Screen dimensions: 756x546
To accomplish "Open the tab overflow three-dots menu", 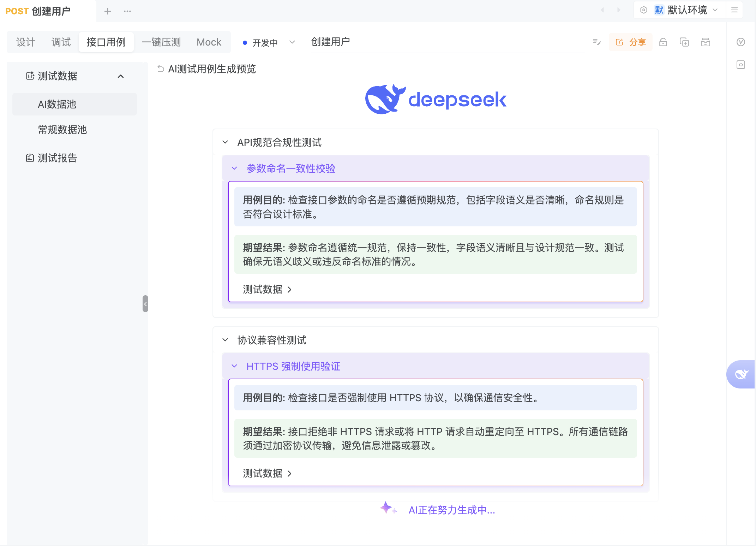I will (x=127, y=11).
